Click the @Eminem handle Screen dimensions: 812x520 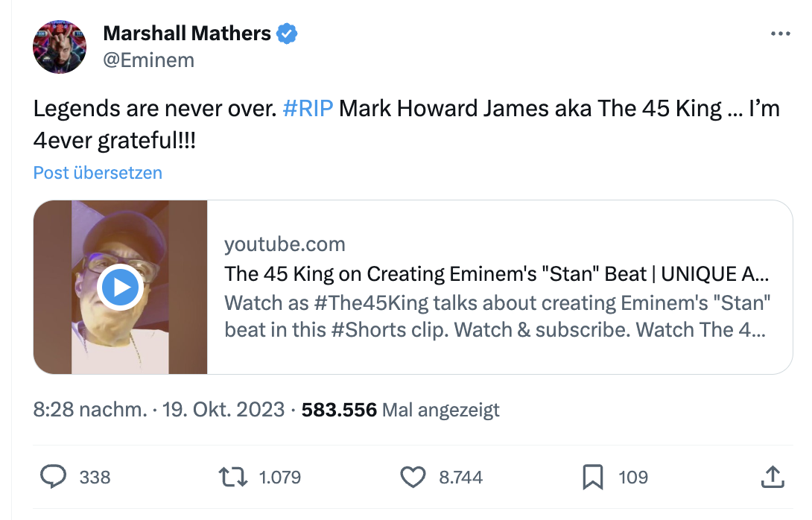148,60
